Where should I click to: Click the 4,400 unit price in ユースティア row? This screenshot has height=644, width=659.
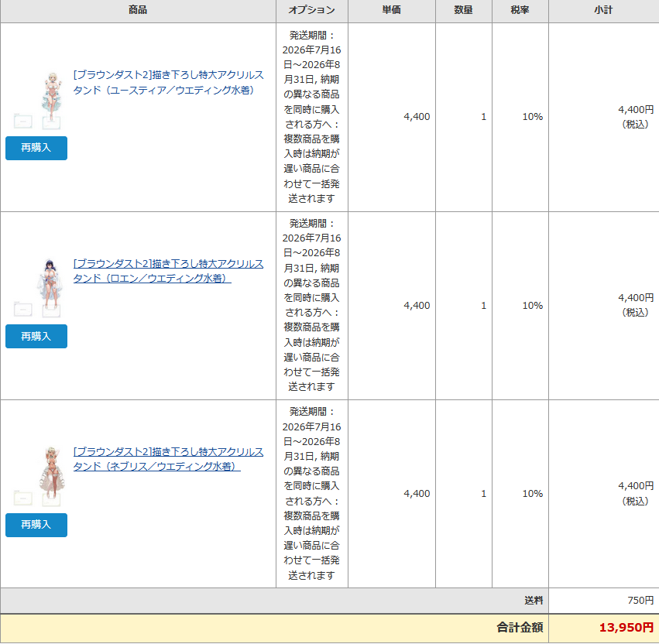[417, 117]
